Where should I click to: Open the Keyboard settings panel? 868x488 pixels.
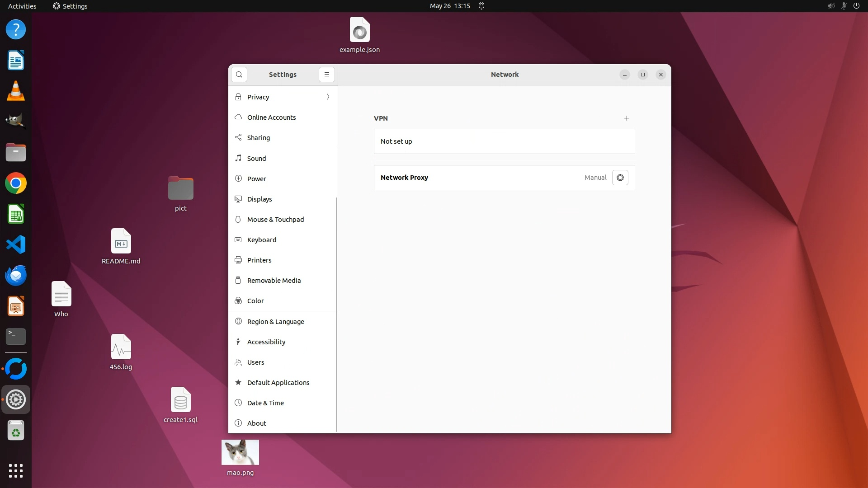tap(261, 240)
